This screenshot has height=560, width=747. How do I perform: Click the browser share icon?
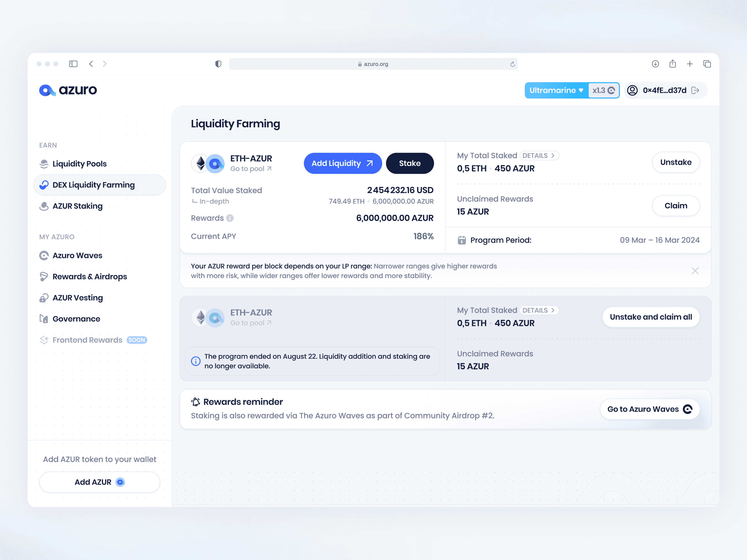(x=672, y=64)
